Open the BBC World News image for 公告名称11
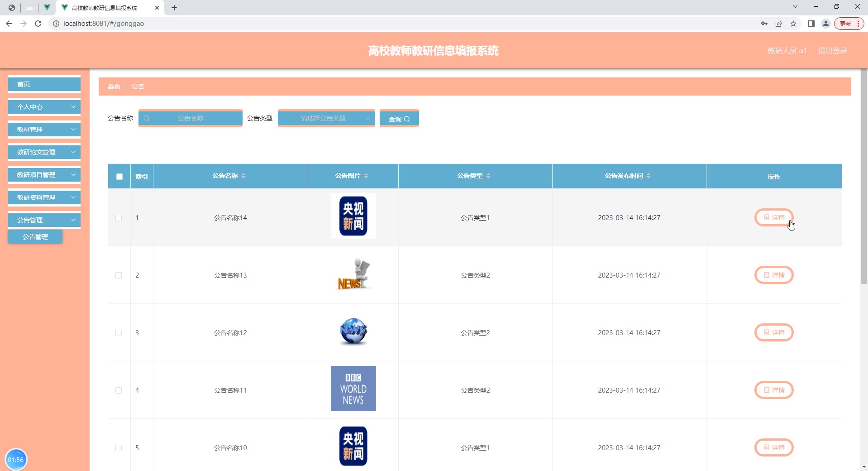The height and width of the screenshot is (471, 868). 353,389
